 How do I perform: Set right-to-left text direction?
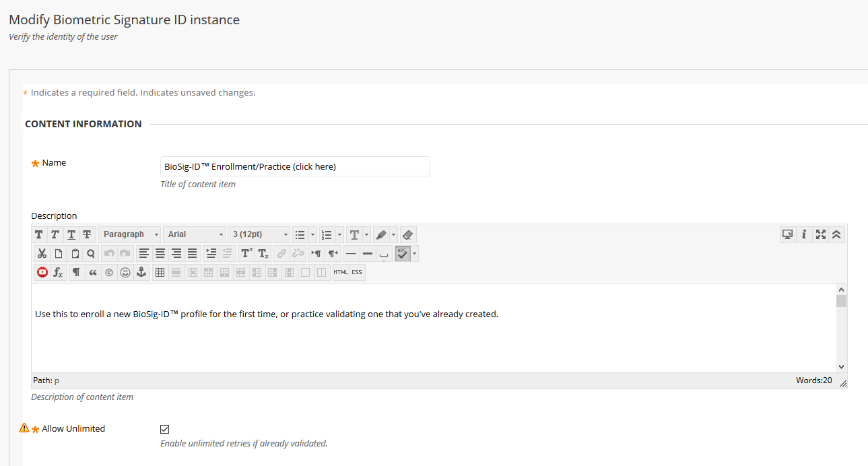332,254
